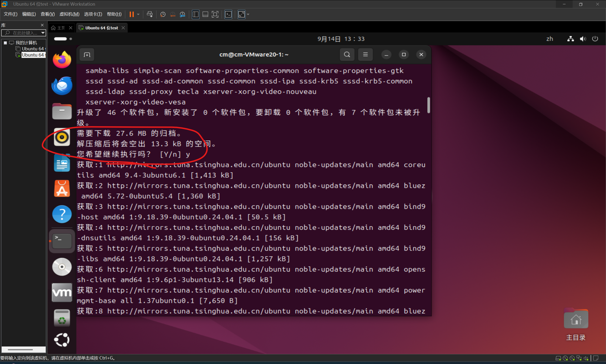Open terminal hamburger menu
Screen dimensions: 606x364
point(365,54)
